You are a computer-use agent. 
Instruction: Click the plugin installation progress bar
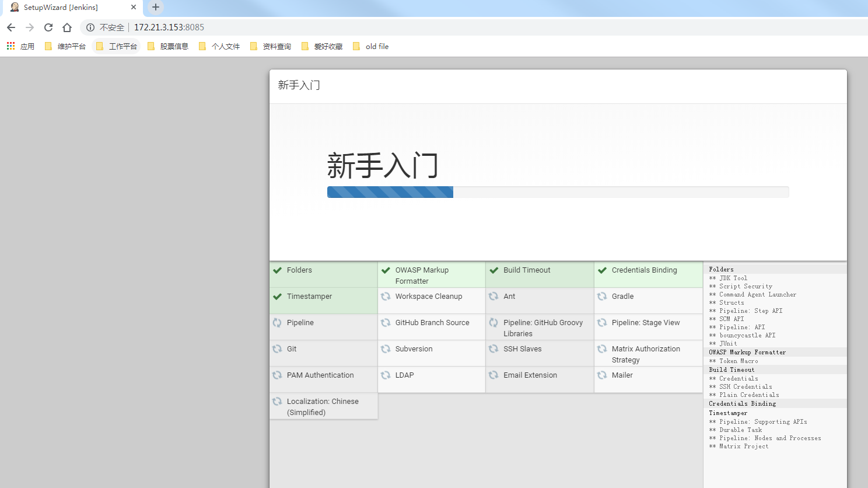click(558, 192)
